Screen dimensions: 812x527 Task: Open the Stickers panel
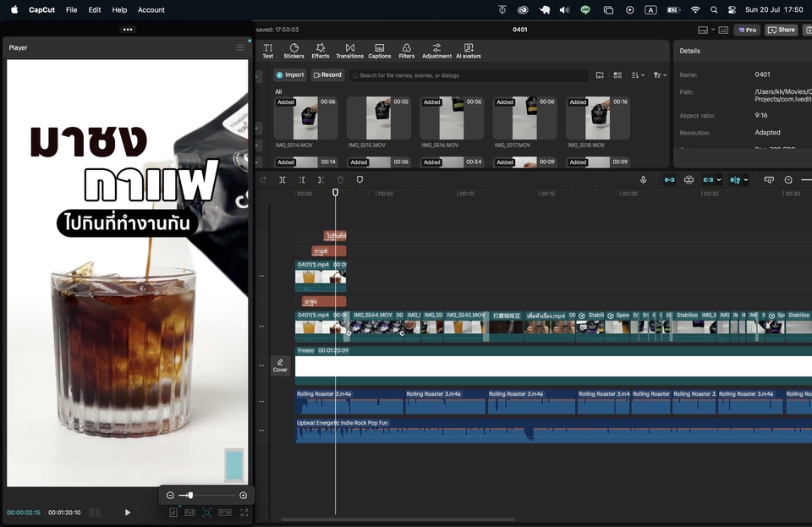coord(294,51)
